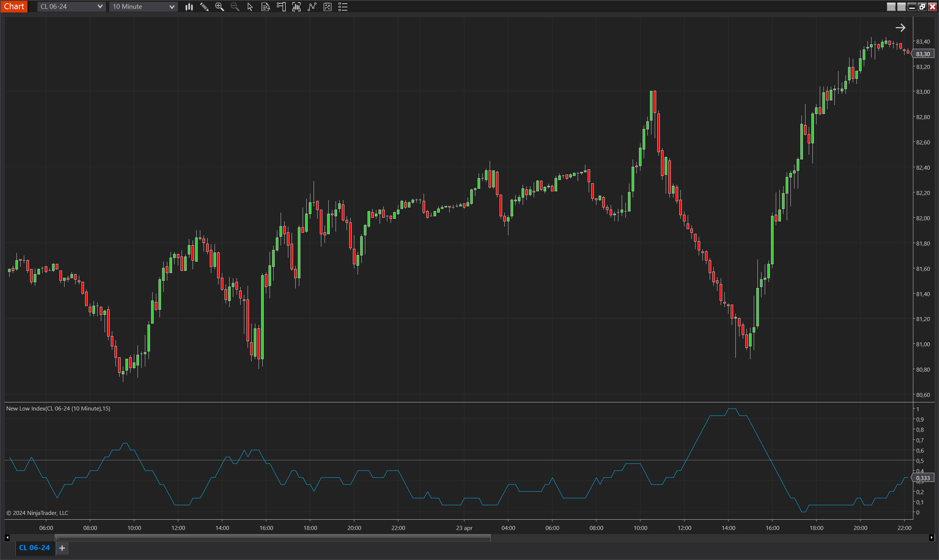Click the last 22:00 time axis label

tap(904, 528)
